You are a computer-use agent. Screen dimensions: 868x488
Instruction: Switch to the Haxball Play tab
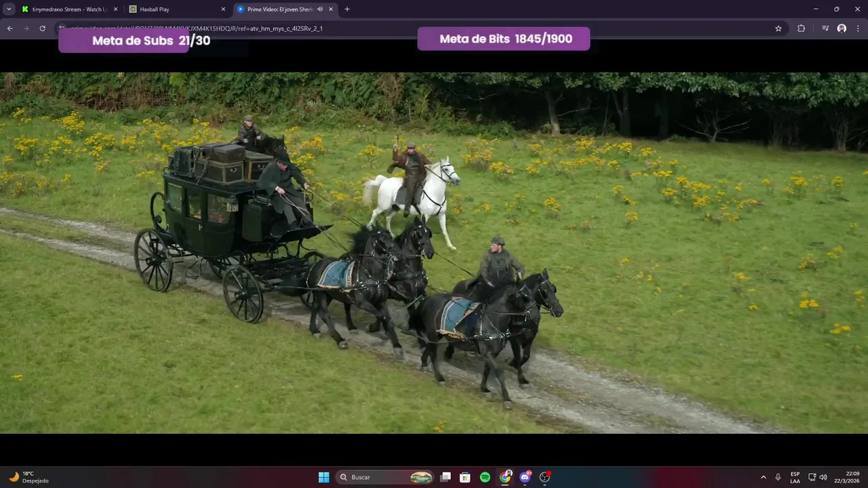coord(176,9)
